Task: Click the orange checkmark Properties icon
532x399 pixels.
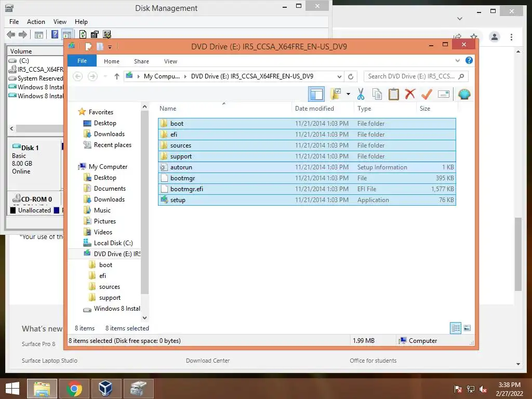Action: [x=427, y=95]
